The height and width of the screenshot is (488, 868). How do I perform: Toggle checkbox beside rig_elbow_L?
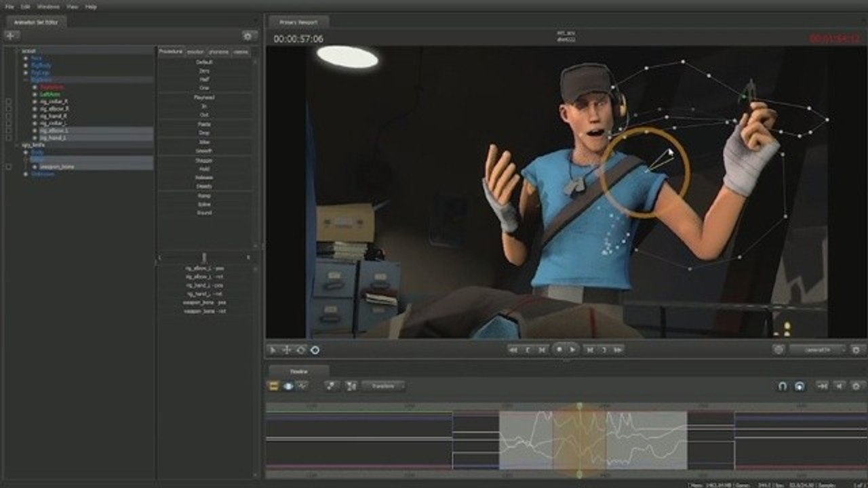(8, 130)
